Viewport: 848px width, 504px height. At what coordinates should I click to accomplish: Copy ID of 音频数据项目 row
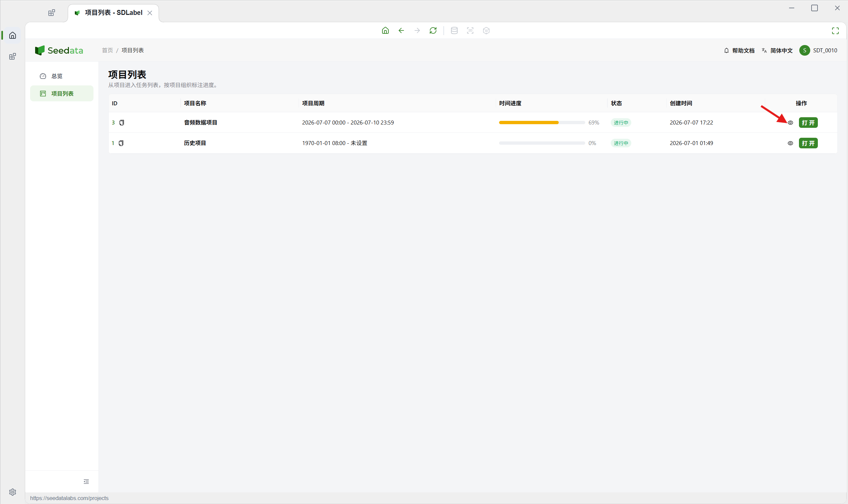pos(122,123)
